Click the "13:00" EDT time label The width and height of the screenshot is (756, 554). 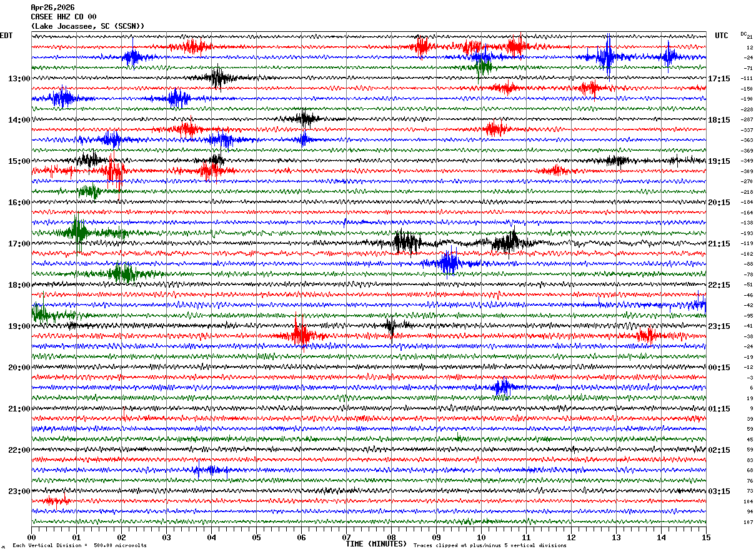coord(19,79)
